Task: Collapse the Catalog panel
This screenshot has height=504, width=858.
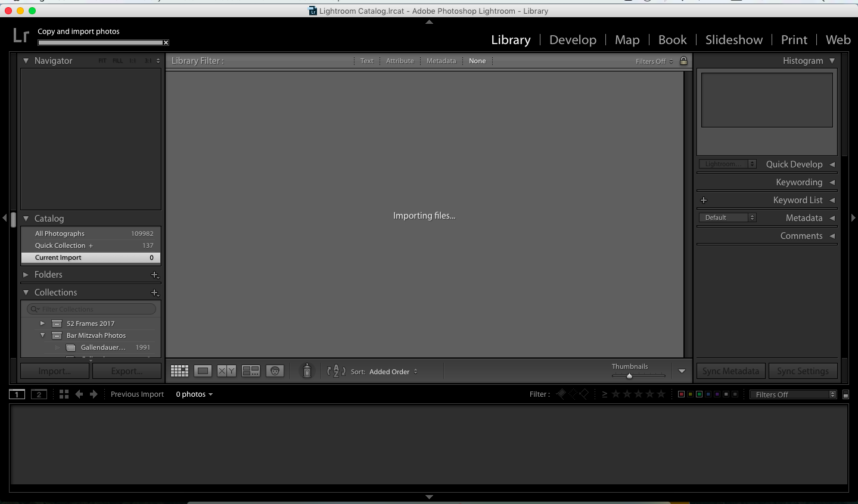Action: coord(26,219)
